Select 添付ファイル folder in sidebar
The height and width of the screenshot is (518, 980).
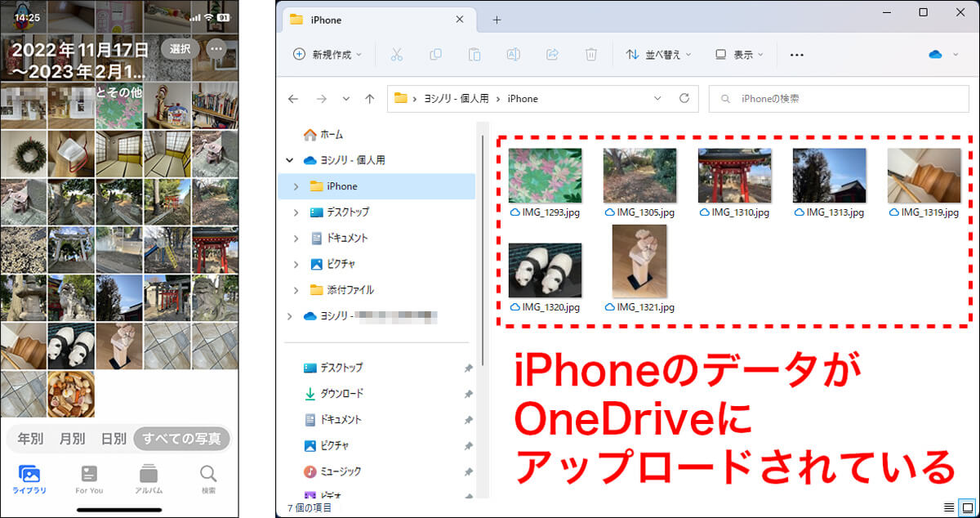(x=341, y=290)
